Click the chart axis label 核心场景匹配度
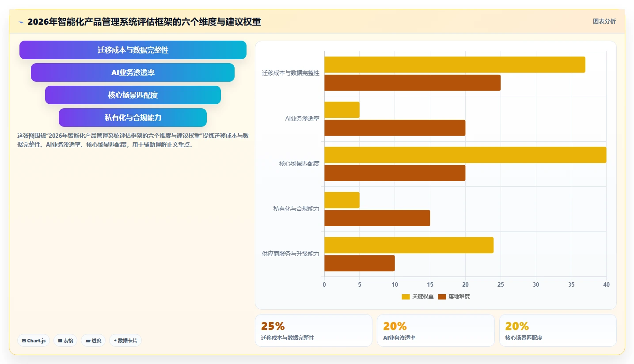Screen dimensions: 634x364 299,163
